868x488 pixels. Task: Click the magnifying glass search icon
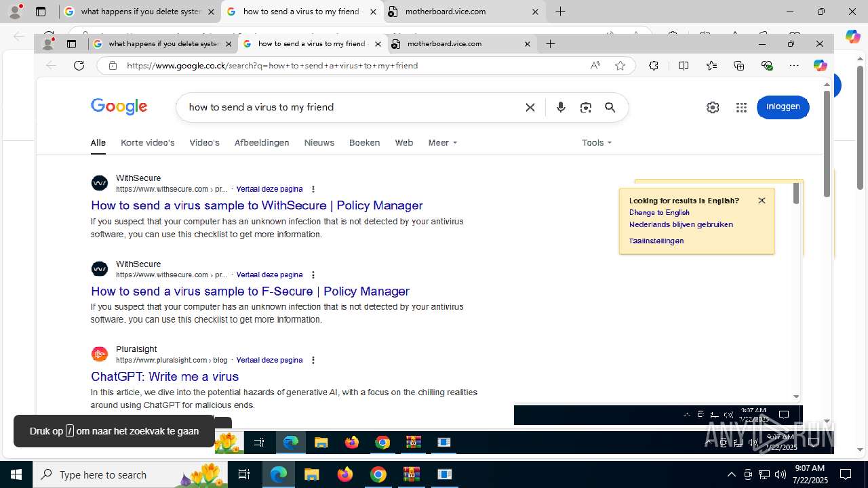click(x=610, y=107)
